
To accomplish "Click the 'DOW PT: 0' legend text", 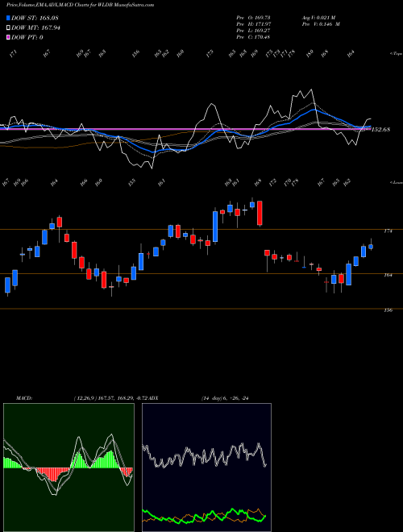I will pos(27,37).
